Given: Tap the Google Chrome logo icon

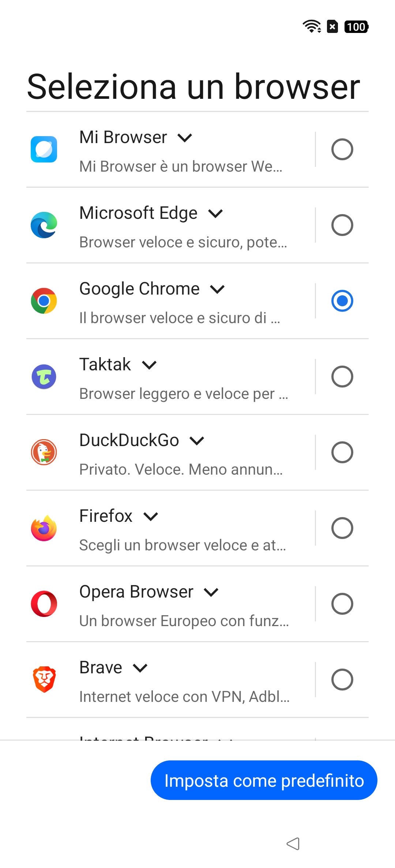Looking at the screenshot, I should [44, 301].
